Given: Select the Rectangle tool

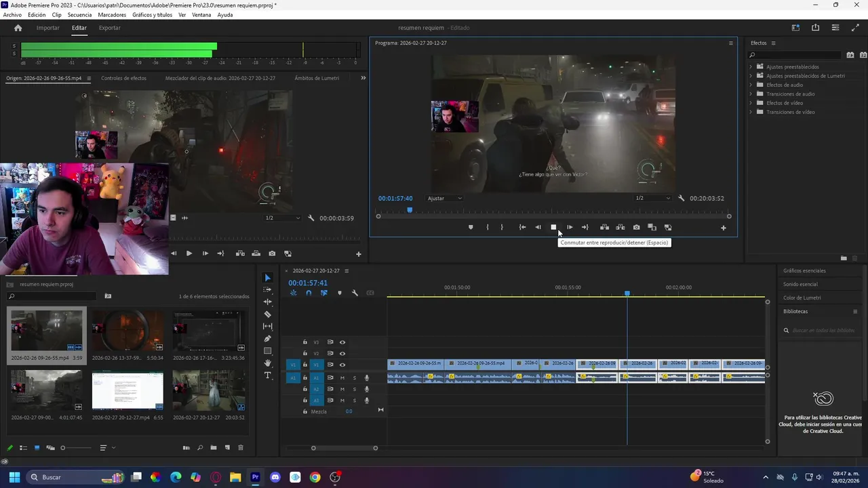Looking at the screenshot, I should pyautogui.click(x=268, y=350).
